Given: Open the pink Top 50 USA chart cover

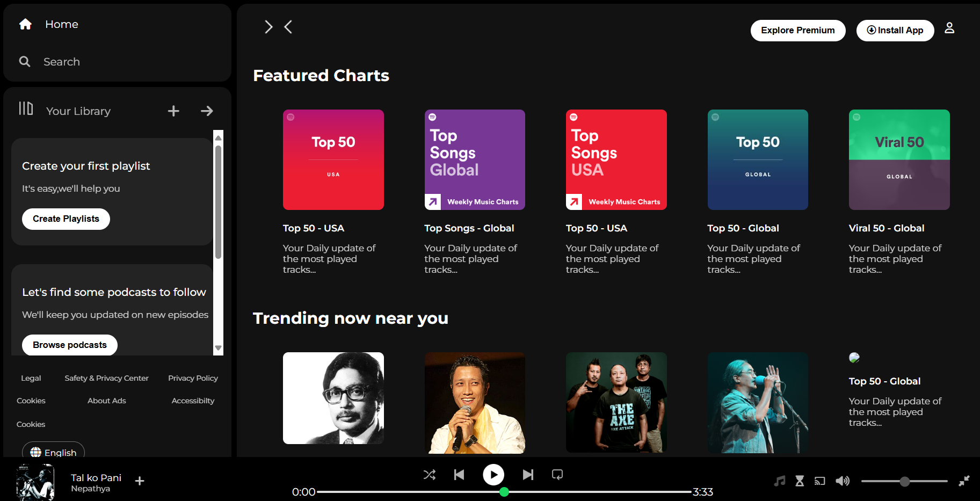Looking at the screenshot, I should [333, 159].
